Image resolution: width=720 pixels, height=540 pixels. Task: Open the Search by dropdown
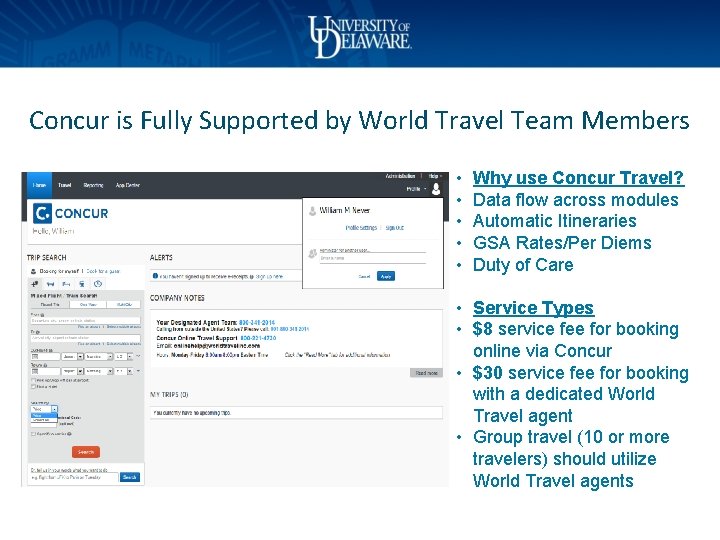click(44, 409)
